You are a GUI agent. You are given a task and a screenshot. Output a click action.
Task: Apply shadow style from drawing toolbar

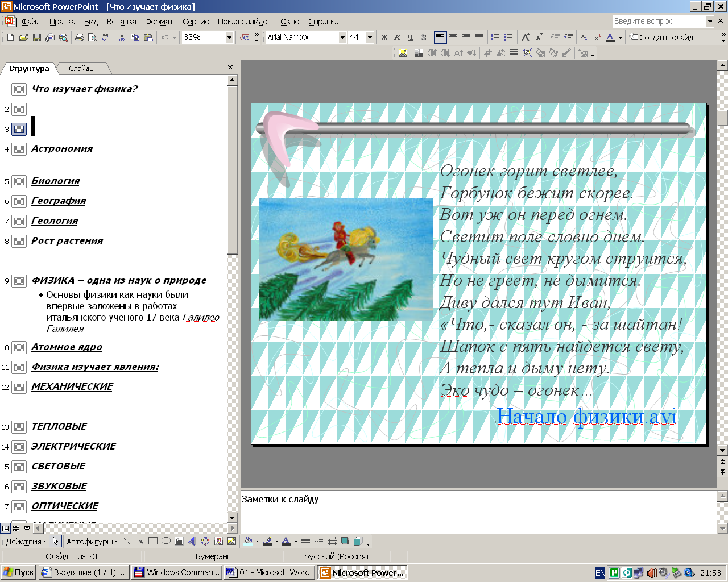pos(345,541)
